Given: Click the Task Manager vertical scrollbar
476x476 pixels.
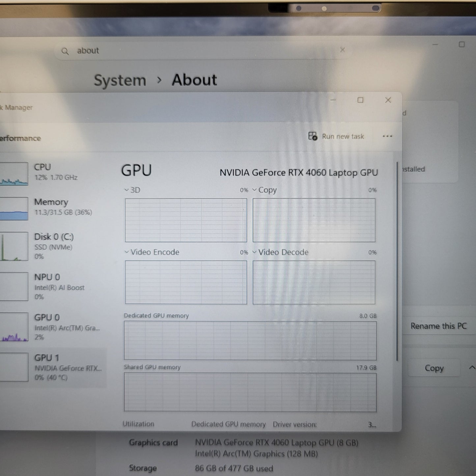Looking at the screenshot, I should (397, 261).
